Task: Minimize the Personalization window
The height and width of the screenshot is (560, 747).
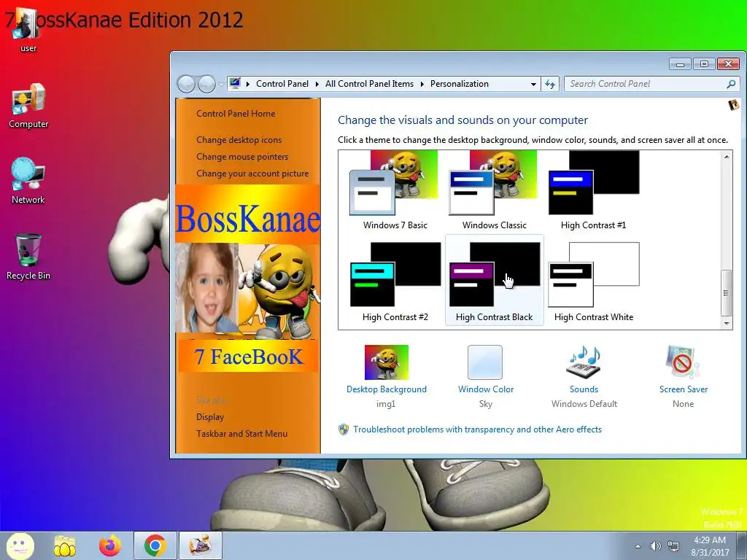Action: click(681, 64)
